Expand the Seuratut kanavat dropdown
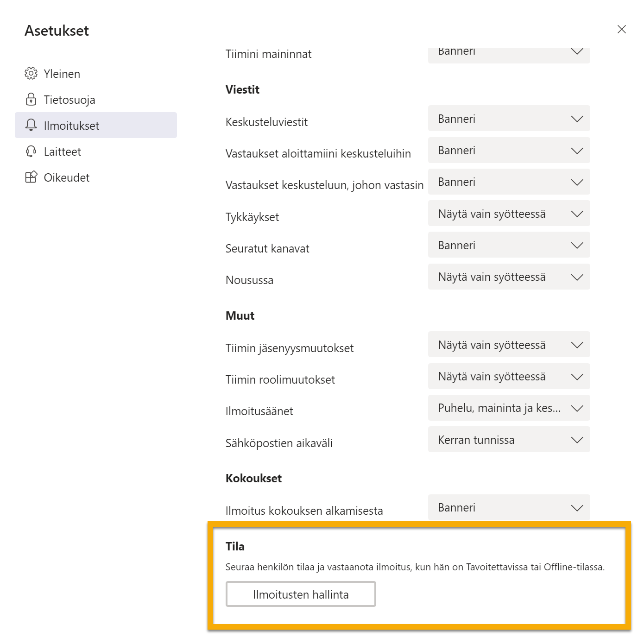Viewport: 644px width, 644px height. tap(509, 245)
